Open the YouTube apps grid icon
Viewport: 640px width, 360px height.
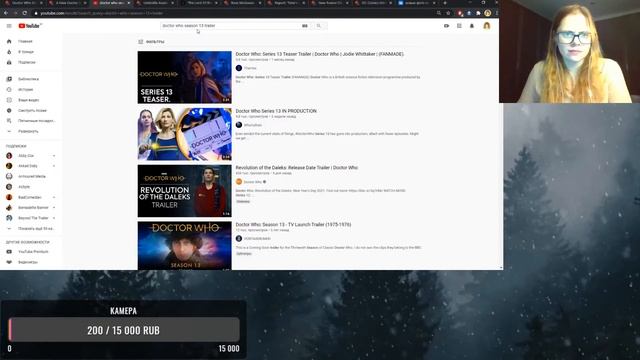tap(459, 26)
